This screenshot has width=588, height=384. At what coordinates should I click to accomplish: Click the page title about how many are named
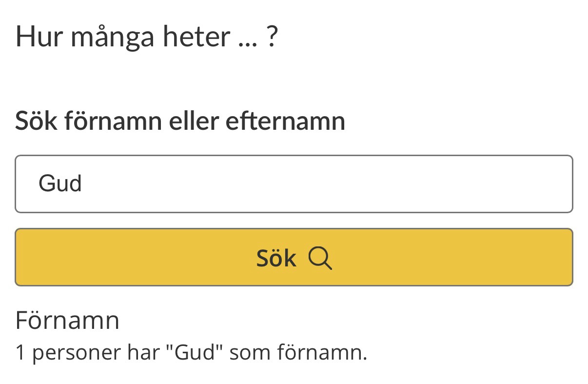coord(147,36)
